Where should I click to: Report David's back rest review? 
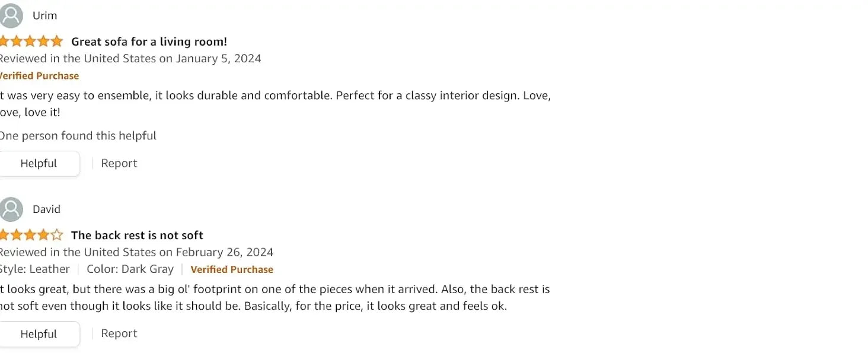[119, 334]
